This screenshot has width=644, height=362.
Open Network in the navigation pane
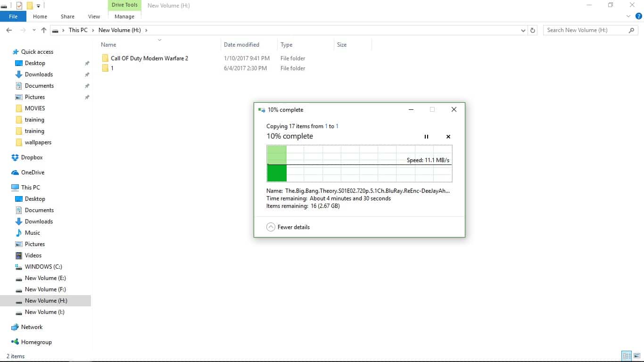point(32,327)
